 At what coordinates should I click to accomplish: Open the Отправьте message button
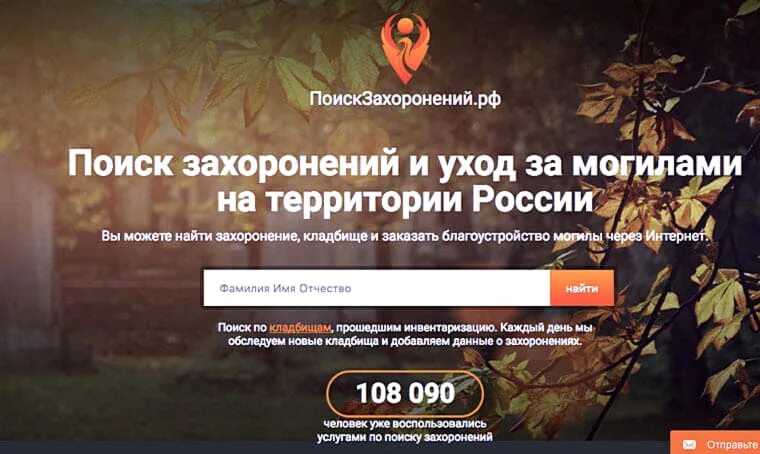tap(715, 443)
